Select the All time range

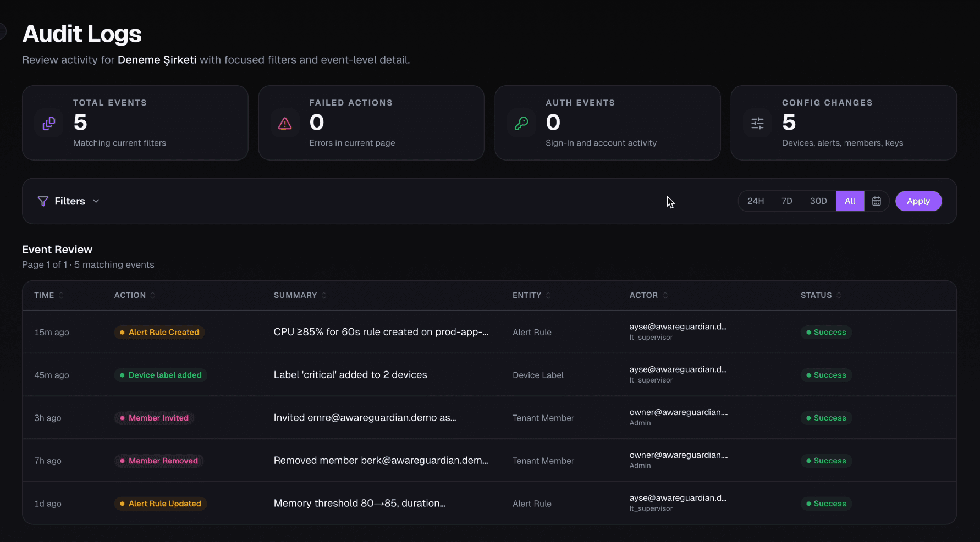850,201
